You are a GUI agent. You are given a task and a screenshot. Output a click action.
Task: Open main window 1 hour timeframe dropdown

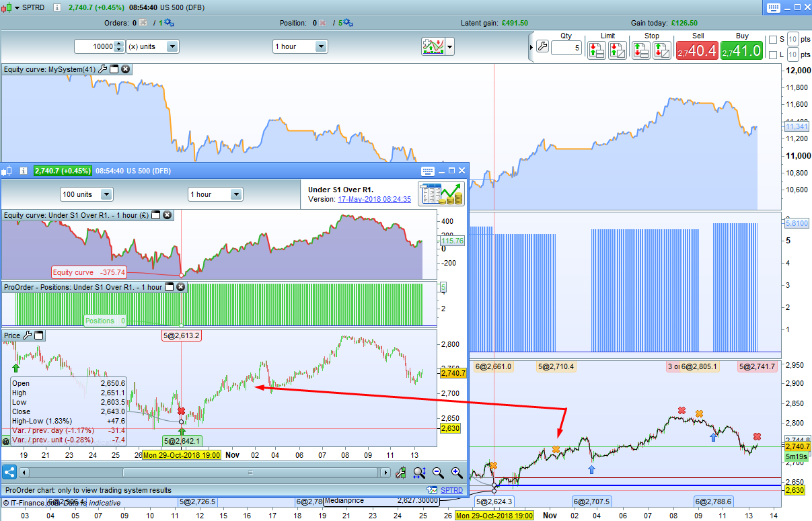pyautogui.click(x=321, y=46)
